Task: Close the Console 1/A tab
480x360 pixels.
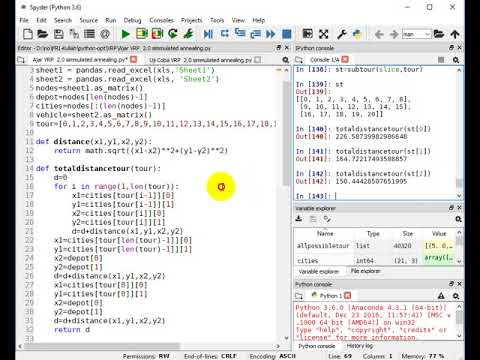Action: point(345,59)
